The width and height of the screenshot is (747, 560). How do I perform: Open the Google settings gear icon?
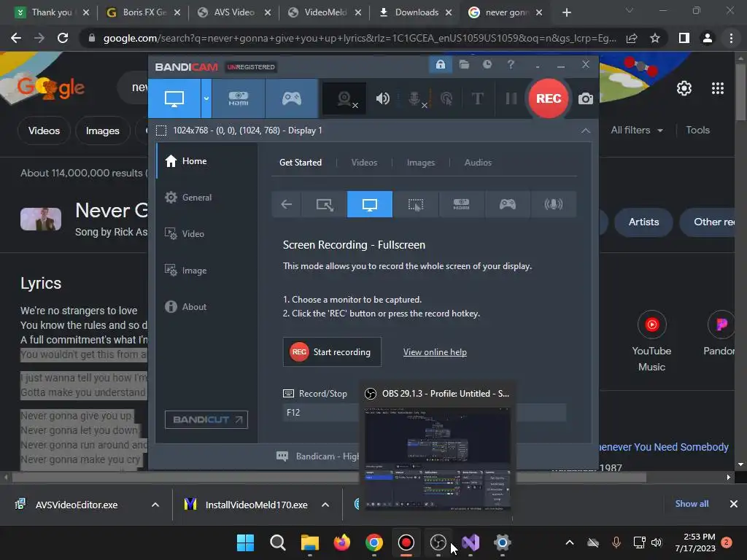[x=684, y=88]
